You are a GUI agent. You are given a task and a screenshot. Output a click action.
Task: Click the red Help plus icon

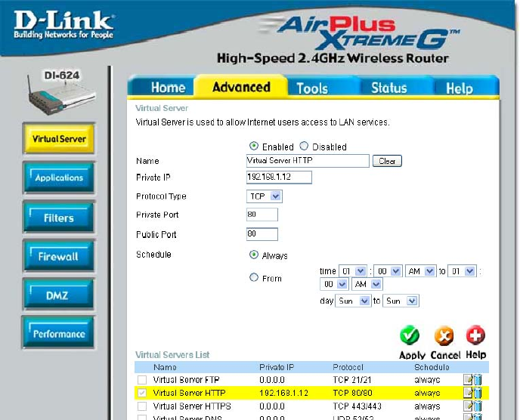[x=475, y=335]
